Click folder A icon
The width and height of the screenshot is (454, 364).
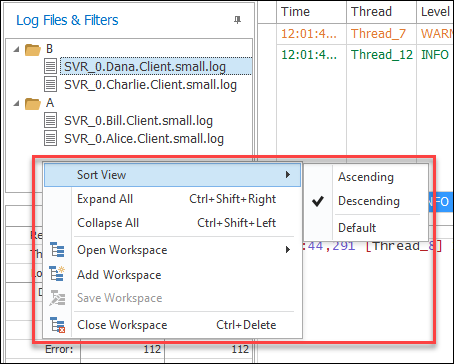(33, 103)
